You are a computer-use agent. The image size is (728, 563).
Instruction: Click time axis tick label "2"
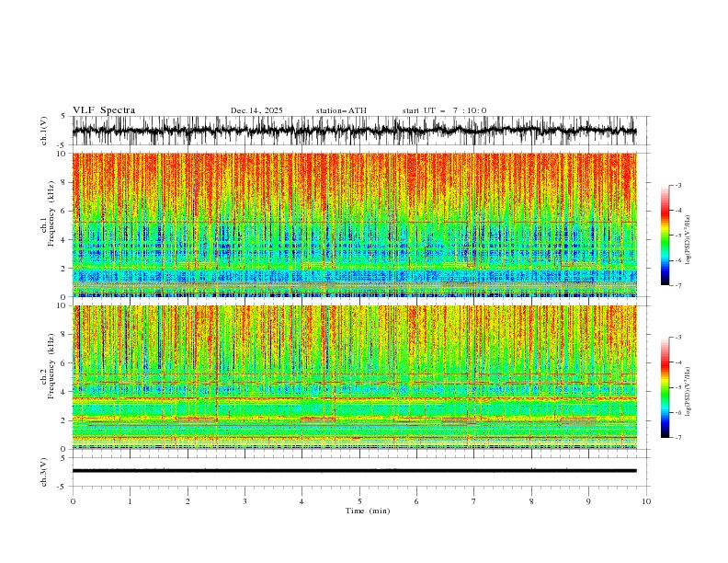(188, 501)
